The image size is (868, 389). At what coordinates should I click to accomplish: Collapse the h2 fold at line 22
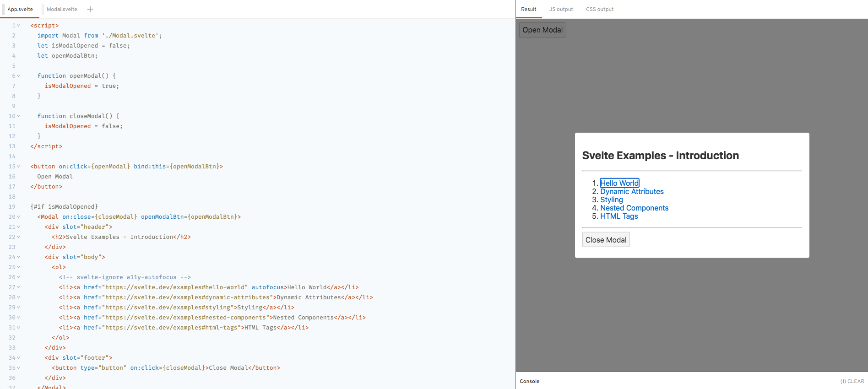[x=19, y=237]
